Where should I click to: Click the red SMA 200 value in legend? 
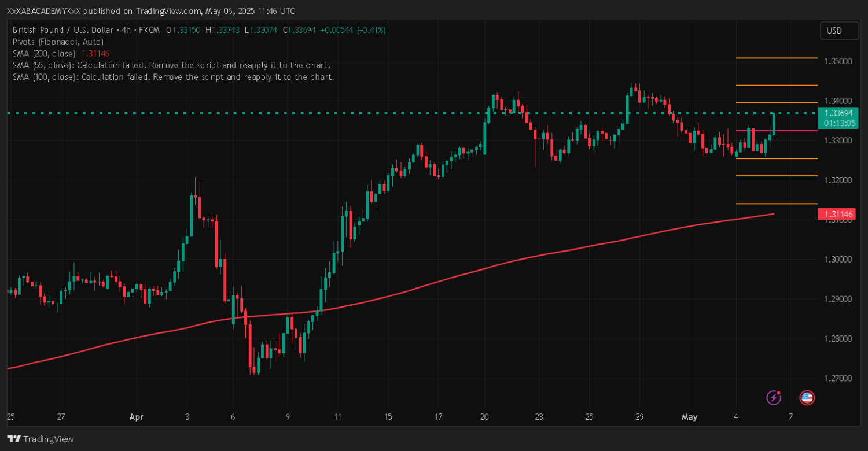[95, 53]
